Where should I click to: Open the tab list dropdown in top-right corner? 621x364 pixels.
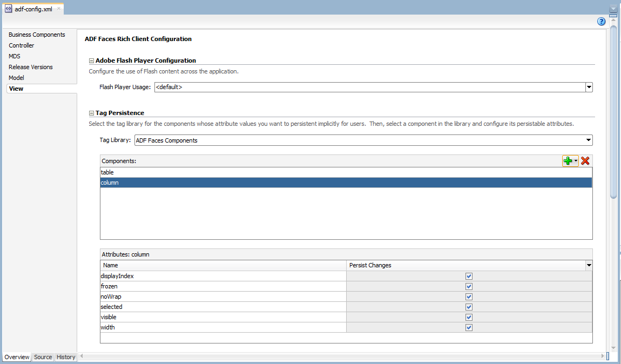point(613,9)
